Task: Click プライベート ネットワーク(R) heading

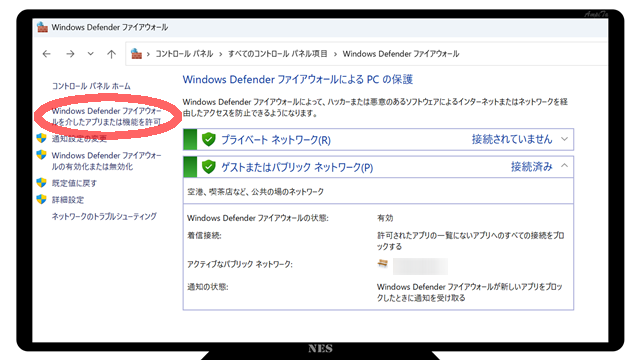Action: click(x=276, y=140)
